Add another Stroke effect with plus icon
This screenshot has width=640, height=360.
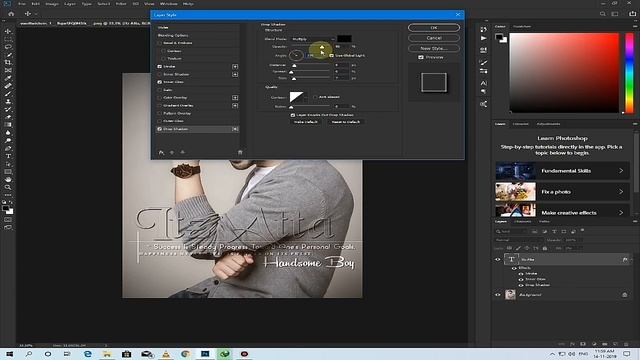(x=235, y=67)
